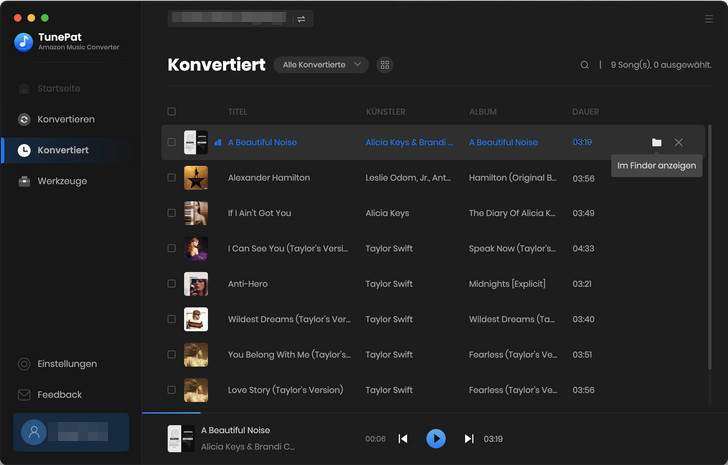The image size is (728, 465).
Task: Click the song list vertical scrollbar
Action: (x=709, y=247)
